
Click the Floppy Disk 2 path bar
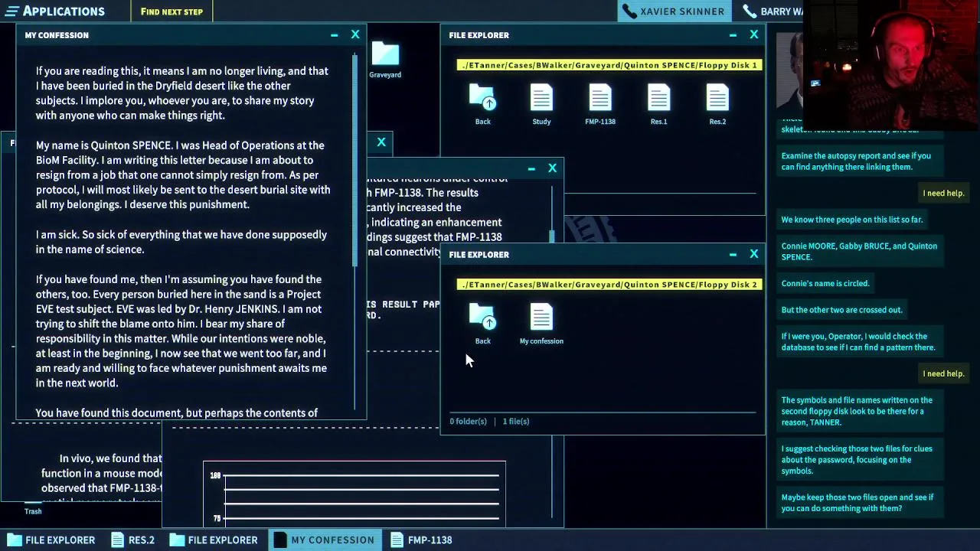pos(609,285)
